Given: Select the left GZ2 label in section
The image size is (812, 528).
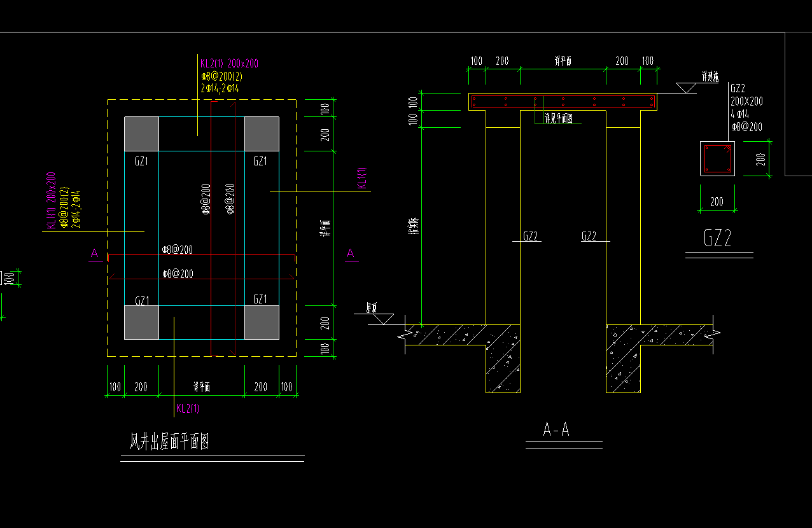Looking at the screenshot, I should [531, 236].
